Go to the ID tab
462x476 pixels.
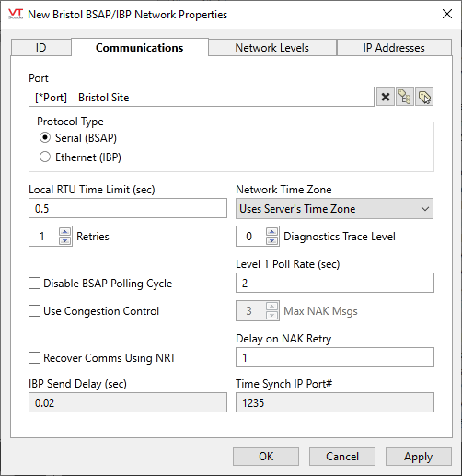click(41, 48)
